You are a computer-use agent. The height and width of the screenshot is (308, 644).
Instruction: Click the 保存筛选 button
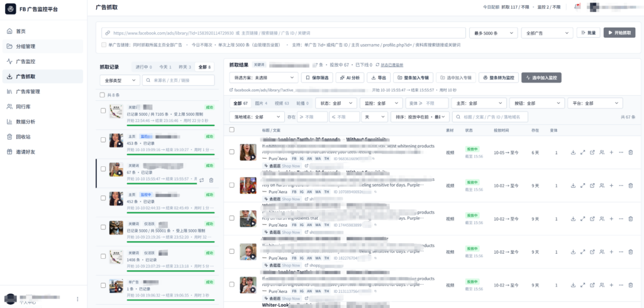click(x=317, y=77)
